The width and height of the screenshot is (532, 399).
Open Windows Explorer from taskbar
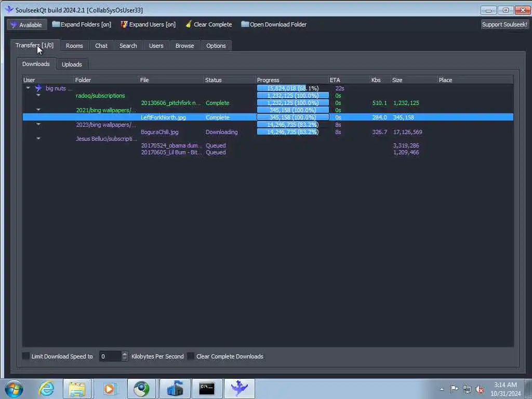click(77, 389)
